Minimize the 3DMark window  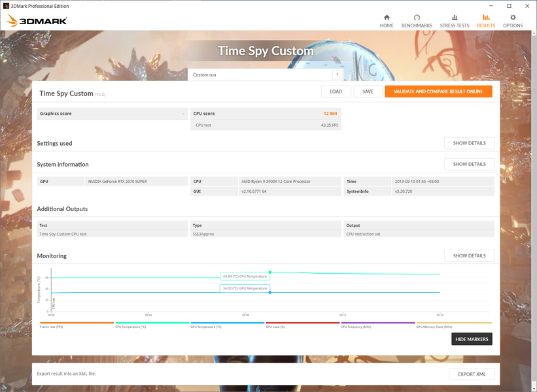point(491,6)
